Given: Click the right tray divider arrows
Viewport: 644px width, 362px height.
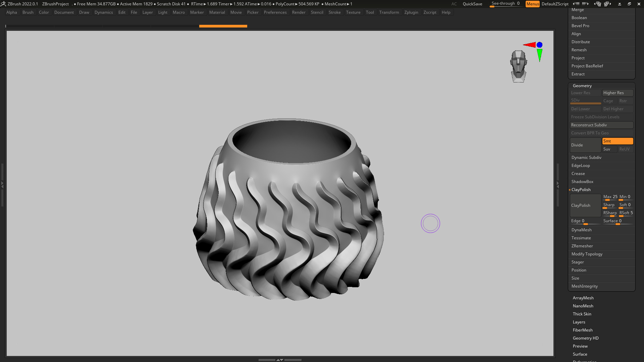Looking at the screenshot, I should tap(558, 184).
